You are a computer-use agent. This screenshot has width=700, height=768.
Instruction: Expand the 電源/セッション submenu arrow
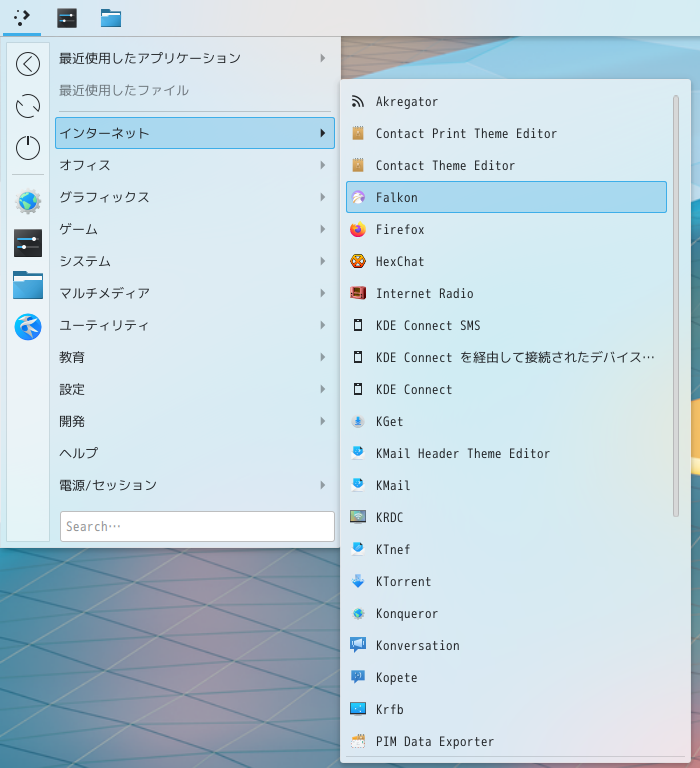click(x=322, y=485)
